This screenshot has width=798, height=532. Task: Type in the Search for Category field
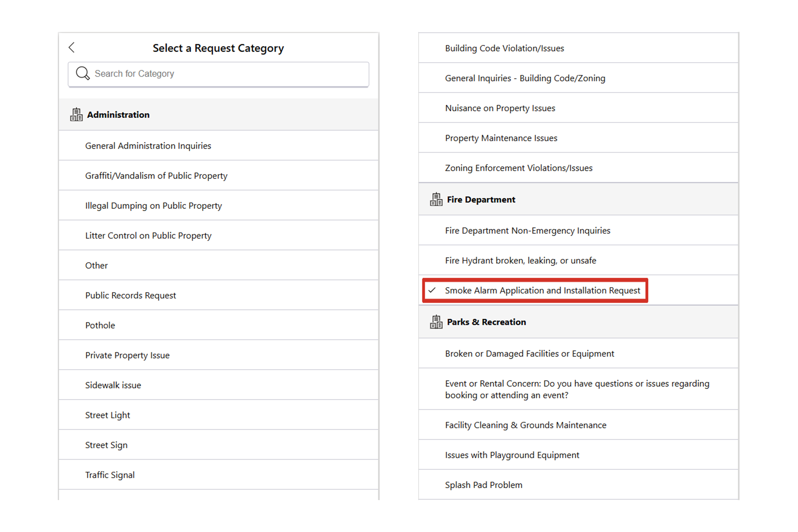pos(224,74)
